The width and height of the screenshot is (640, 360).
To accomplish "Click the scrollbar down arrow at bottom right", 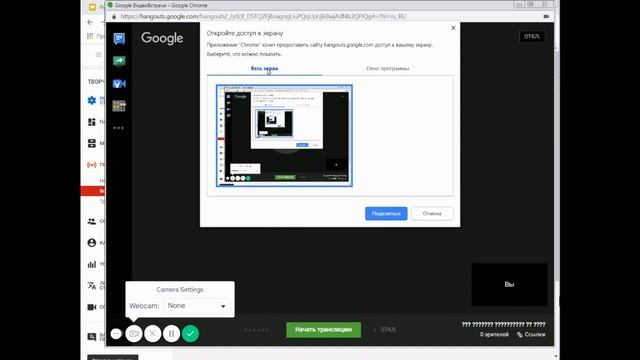I will coord(557,357).
